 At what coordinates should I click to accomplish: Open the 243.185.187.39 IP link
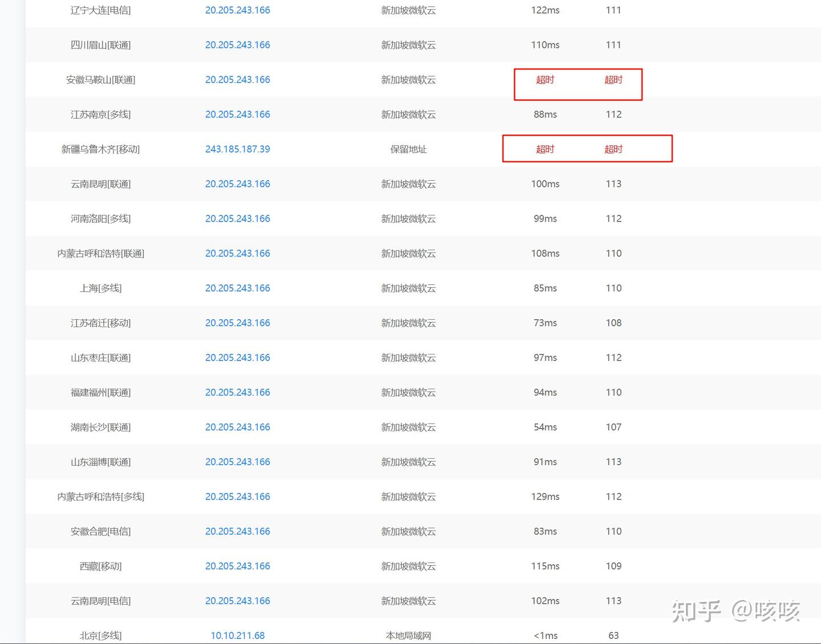pos(238,149)
